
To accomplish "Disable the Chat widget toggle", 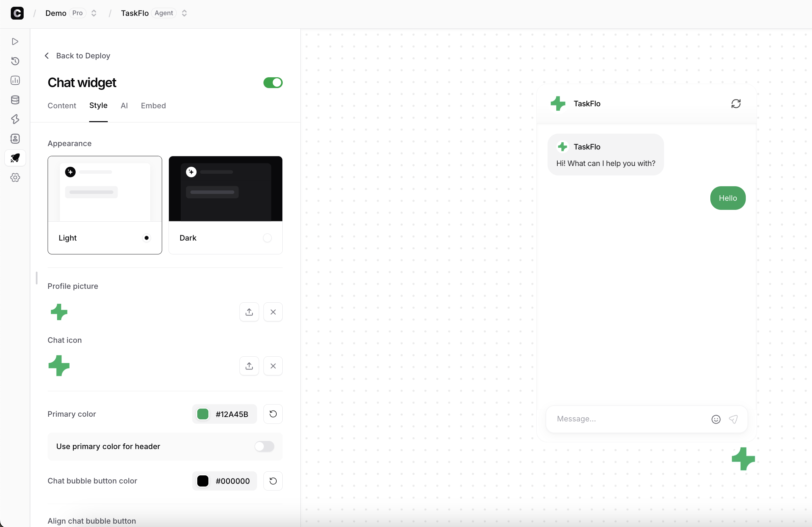I will (x=272, y=83).
